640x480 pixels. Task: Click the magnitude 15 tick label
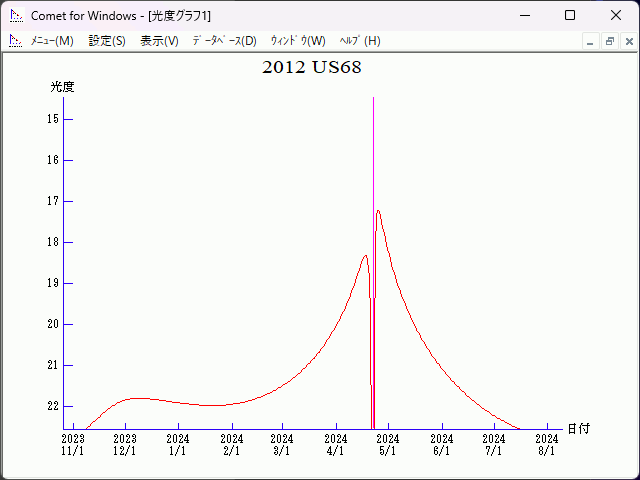53,119
